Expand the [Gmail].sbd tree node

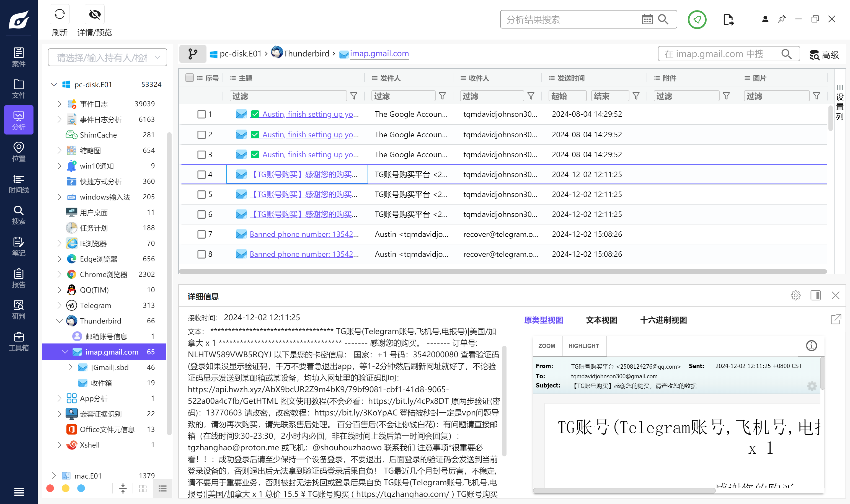71,367
